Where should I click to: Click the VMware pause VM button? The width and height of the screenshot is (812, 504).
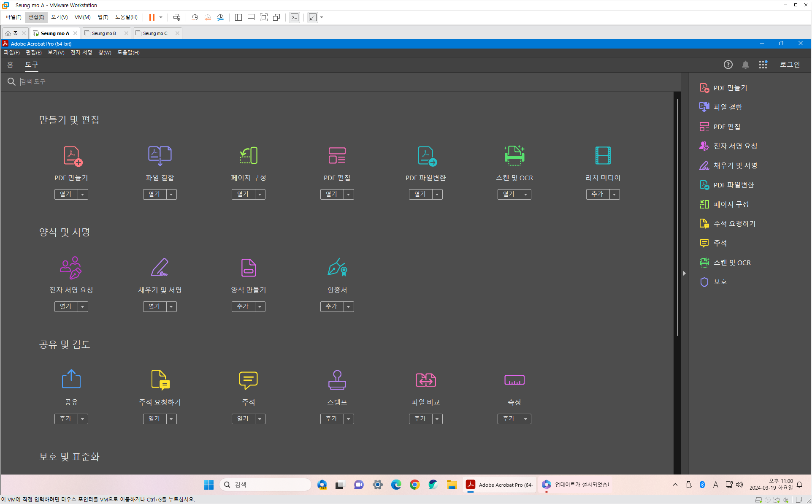coord(152,17)
